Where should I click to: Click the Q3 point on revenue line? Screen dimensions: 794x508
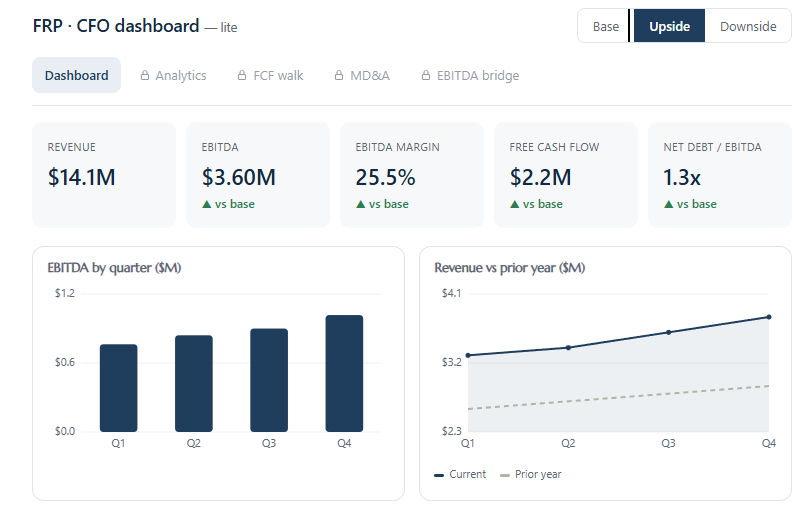point(668,332)
